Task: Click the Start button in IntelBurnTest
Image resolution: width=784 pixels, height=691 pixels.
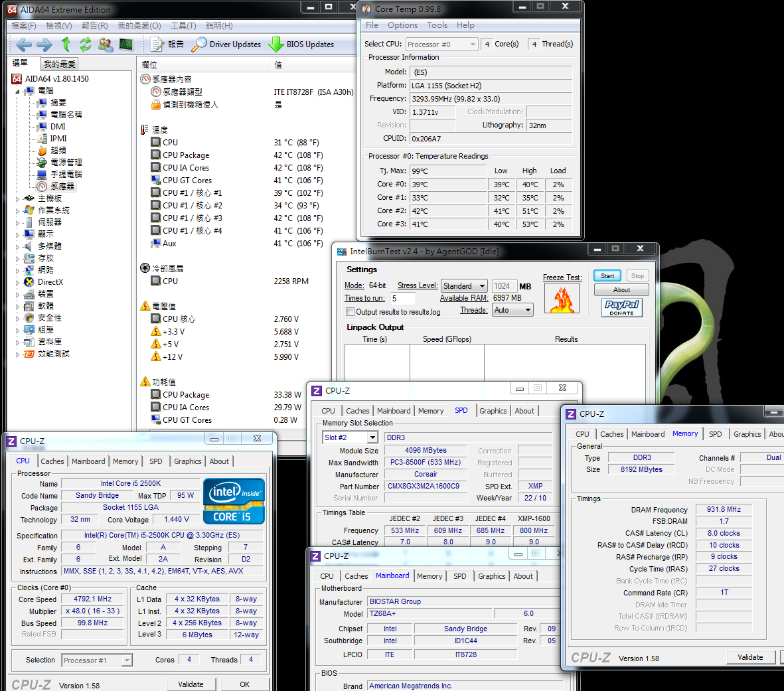Action: coord(607,276)
